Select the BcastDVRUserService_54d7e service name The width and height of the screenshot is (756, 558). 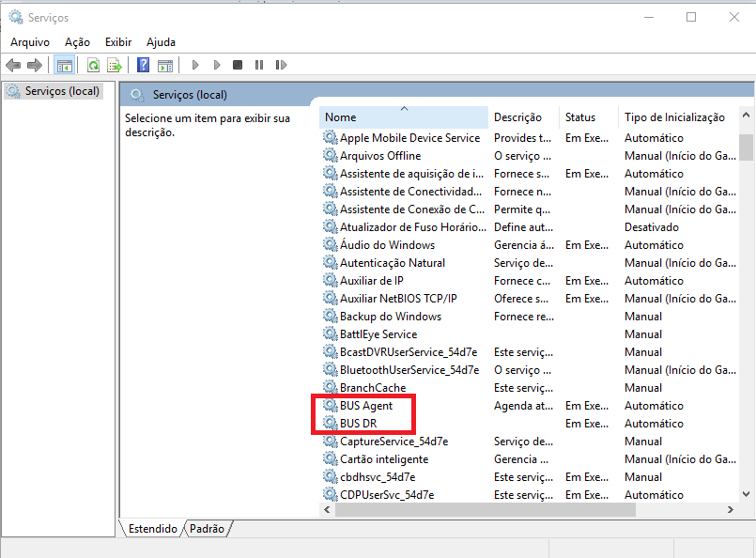[x=409, y=352]
